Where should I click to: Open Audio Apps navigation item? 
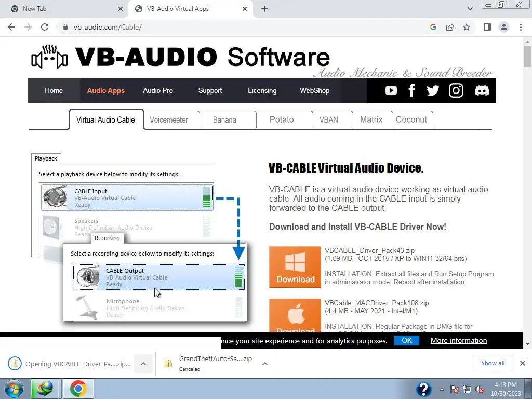tap(106, 90)
